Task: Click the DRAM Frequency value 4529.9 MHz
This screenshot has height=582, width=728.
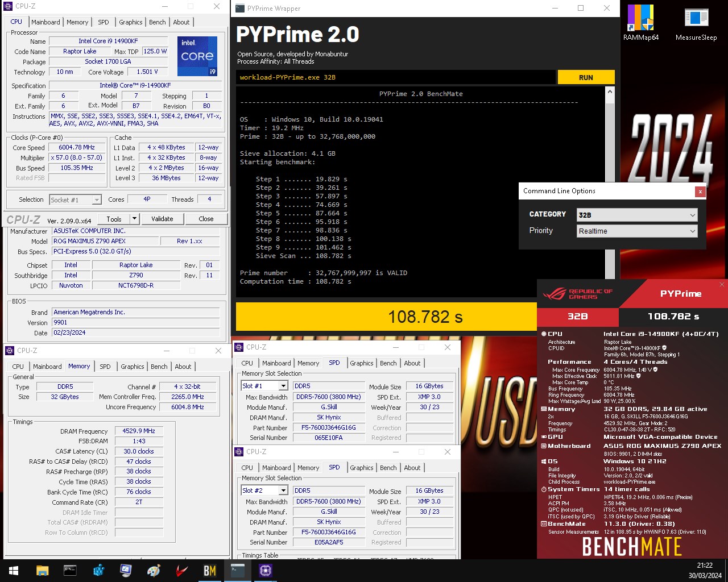Action: (x=139, y=431)
